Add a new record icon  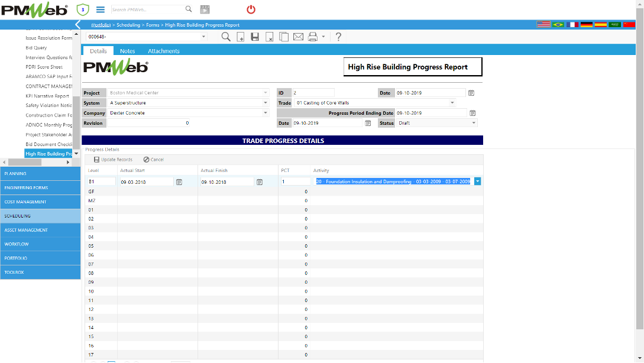[240, 37]
